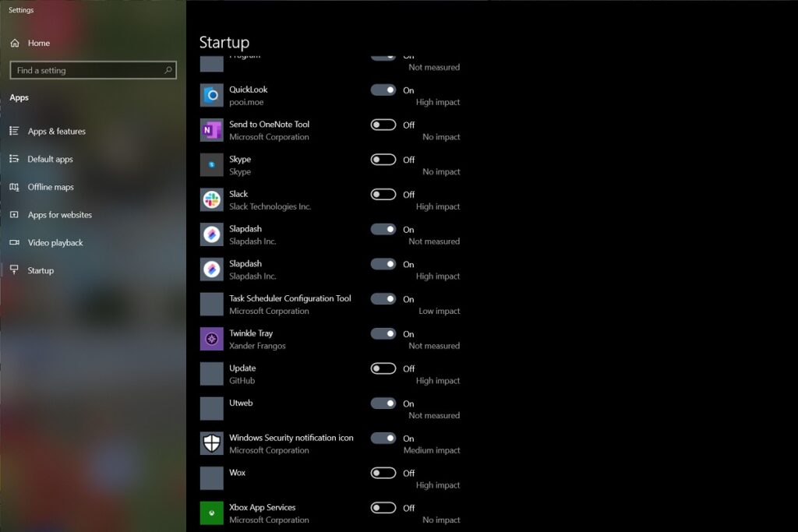The width and height of the screenshot is (798, 532).
Task: Disable QuickLook at startup
Action: (383, 90)
